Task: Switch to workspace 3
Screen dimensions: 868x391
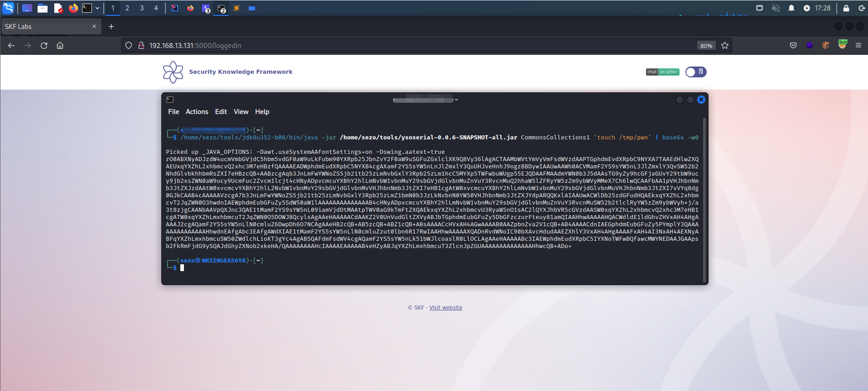Action: pos(142,8)
